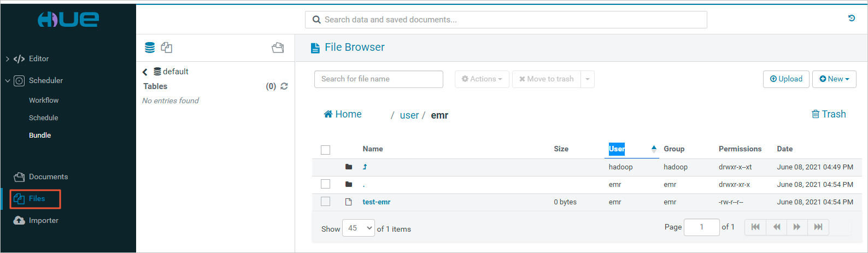Open the test-emr file link

[x=377, y=202]
